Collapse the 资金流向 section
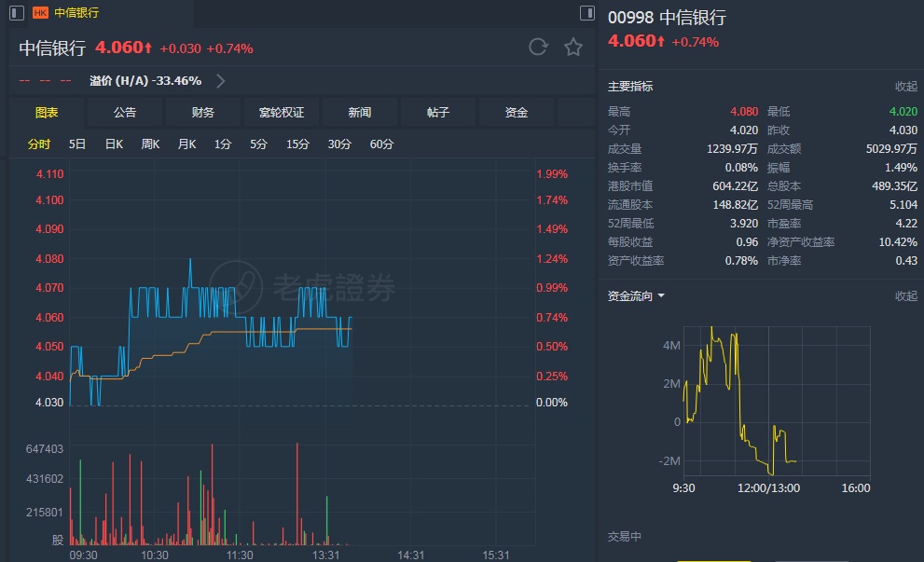Viewport: 924px width, 562px height. 905,295
